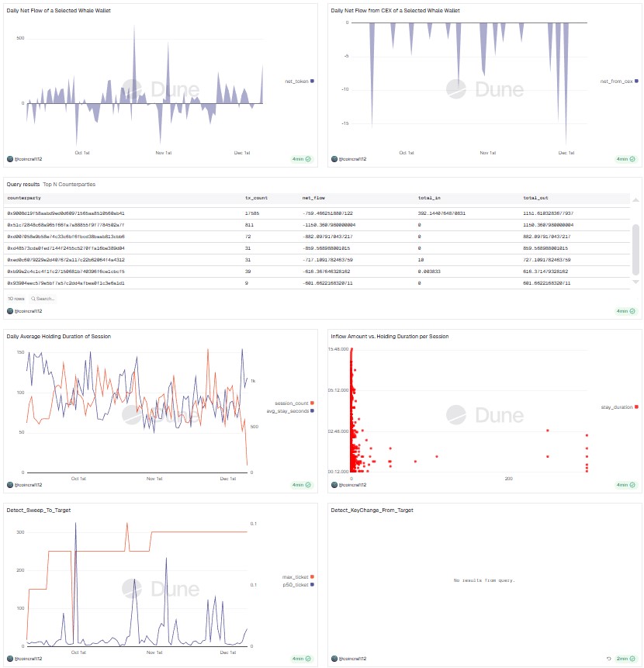Image resolution: width=644 pixels, height=668 pixels.
Task: Toggle the net_from_cex legend series
Action: click(x=619, y=81)
